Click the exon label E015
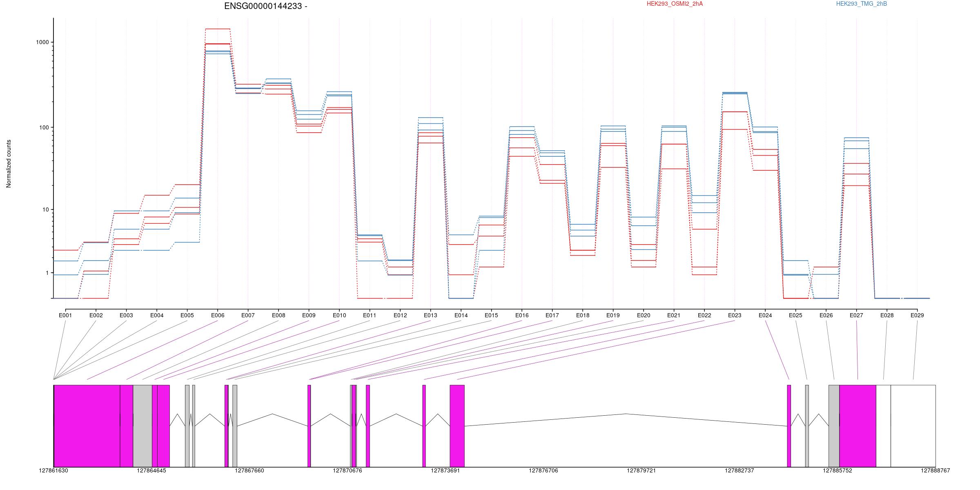Screen dimensions: 980x490 491,315
